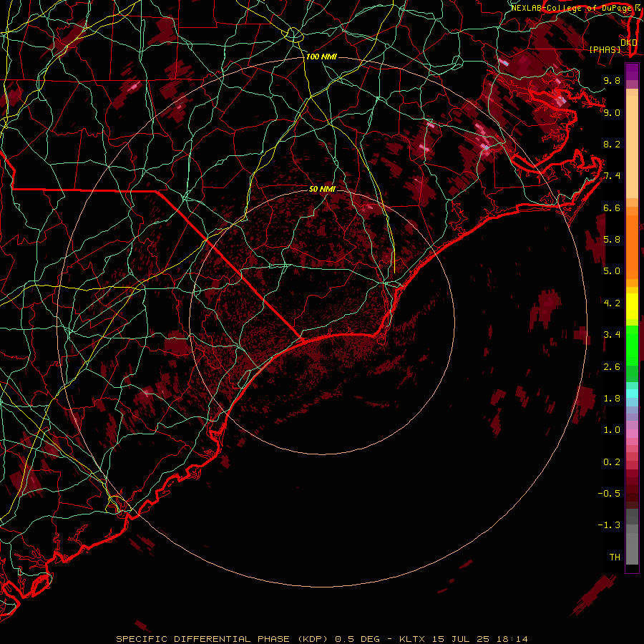The height and width of the screenshot is (644, 644).
Task: Click the TH threshold label
Action: coord(615,557)
